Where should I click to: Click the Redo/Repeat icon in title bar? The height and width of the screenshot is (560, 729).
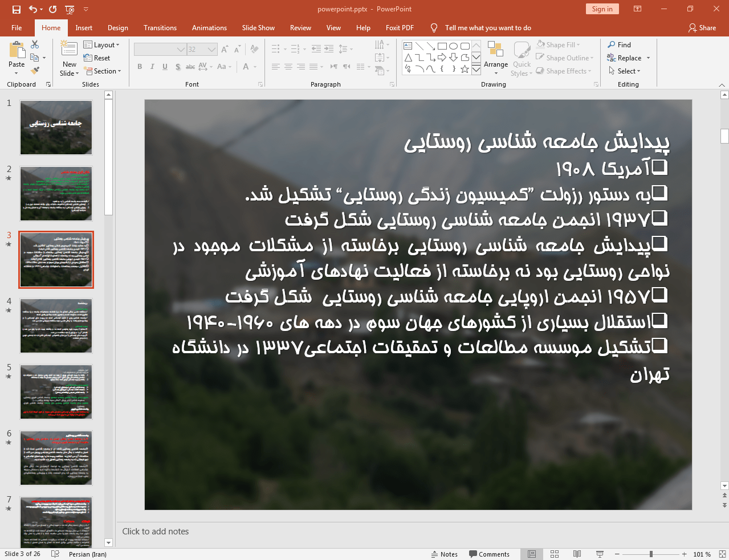point(53,9)
